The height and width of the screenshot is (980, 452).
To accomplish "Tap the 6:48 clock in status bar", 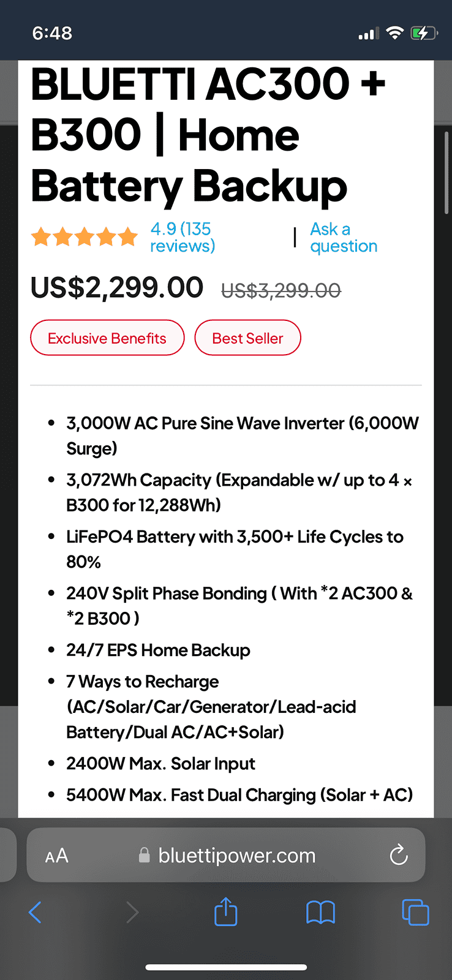I will (x=52, y=33).
